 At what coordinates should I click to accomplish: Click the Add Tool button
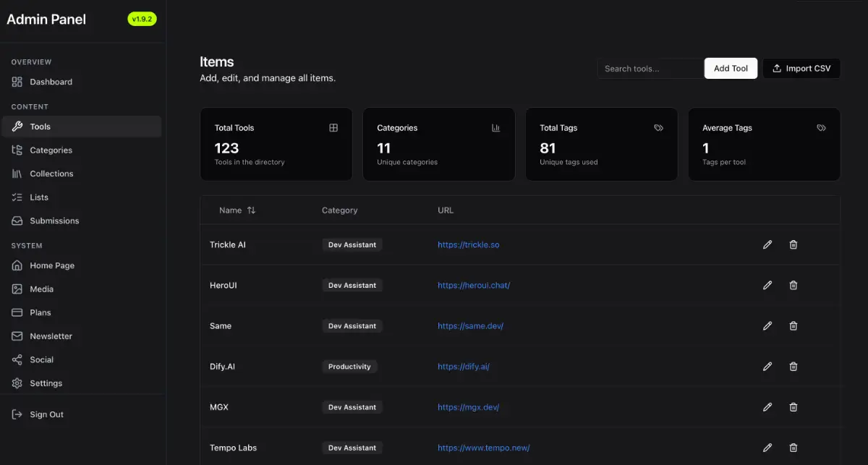(731, 69)
